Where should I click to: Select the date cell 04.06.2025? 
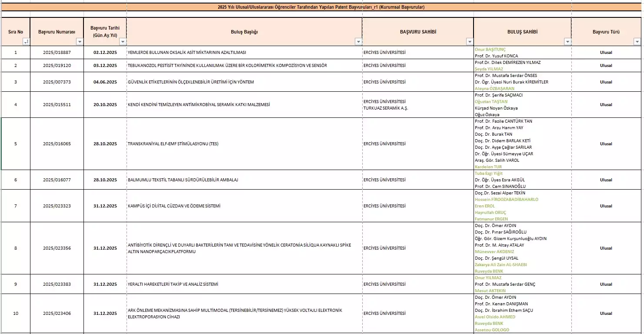point(105,82)
